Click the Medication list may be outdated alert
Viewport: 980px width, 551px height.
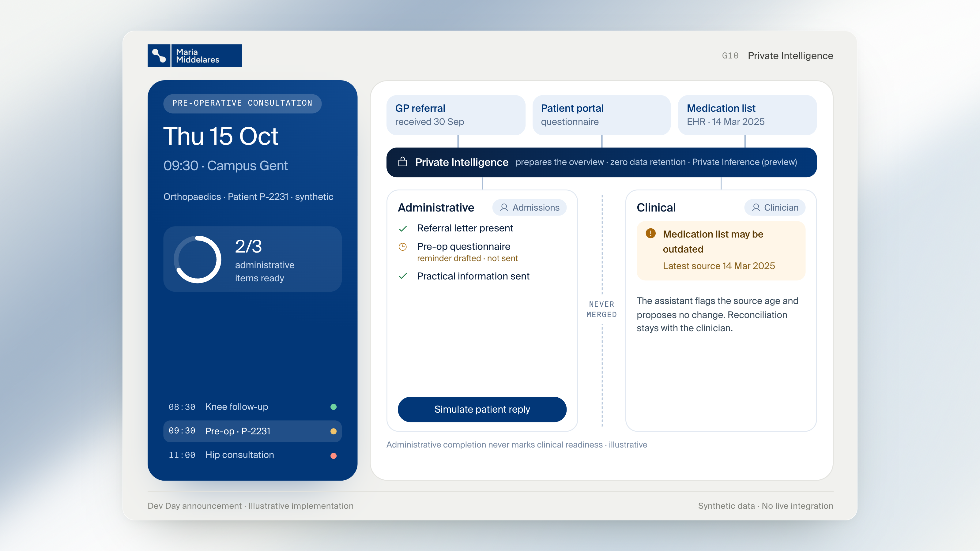[x=721, y=251]
